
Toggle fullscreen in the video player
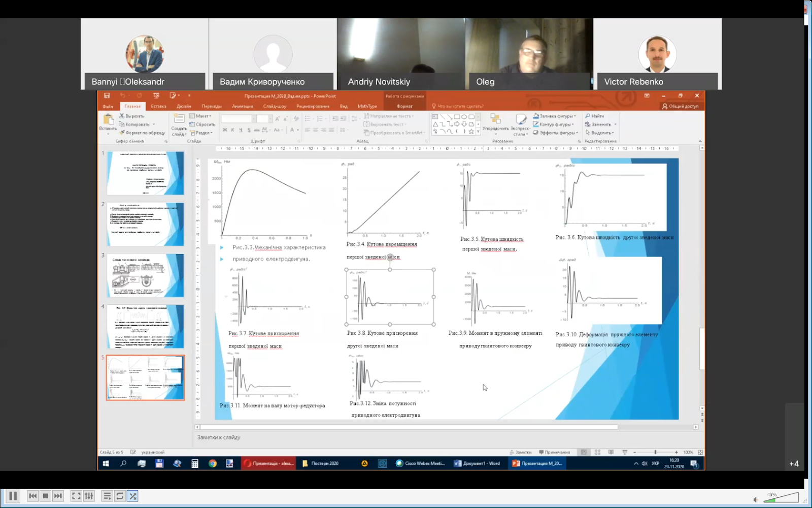[76, 496]
